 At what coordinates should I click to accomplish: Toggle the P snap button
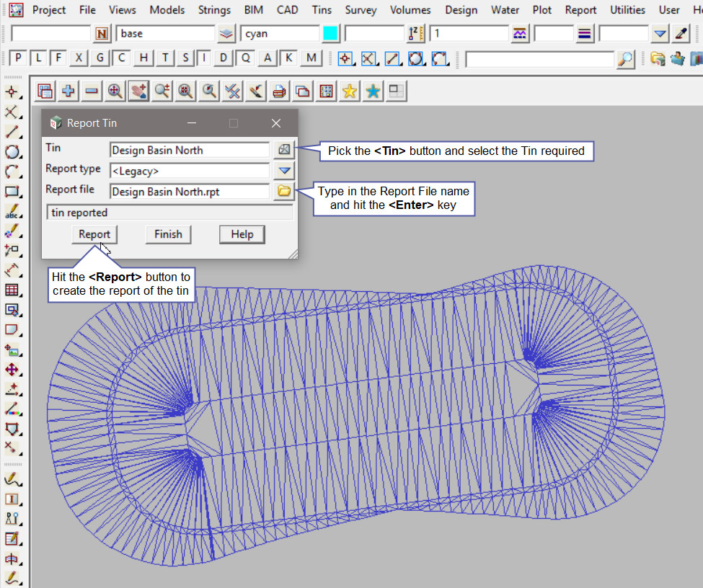18,58
